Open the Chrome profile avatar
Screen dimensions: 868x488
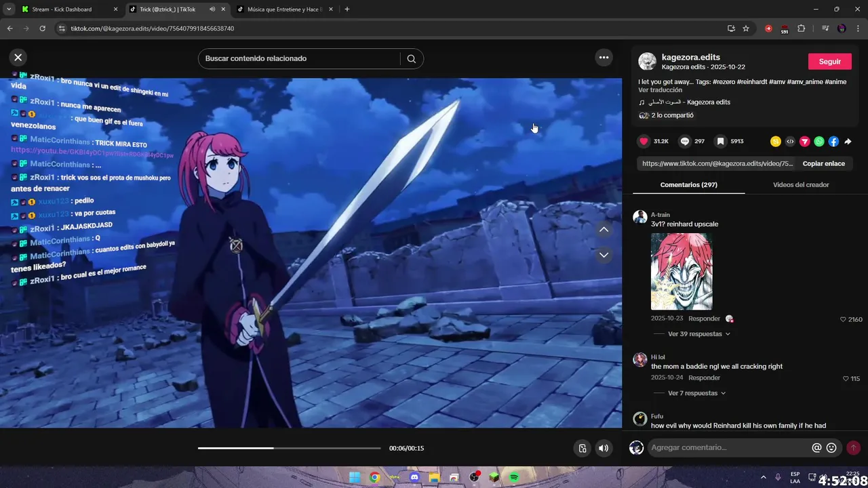coord(842,28)
